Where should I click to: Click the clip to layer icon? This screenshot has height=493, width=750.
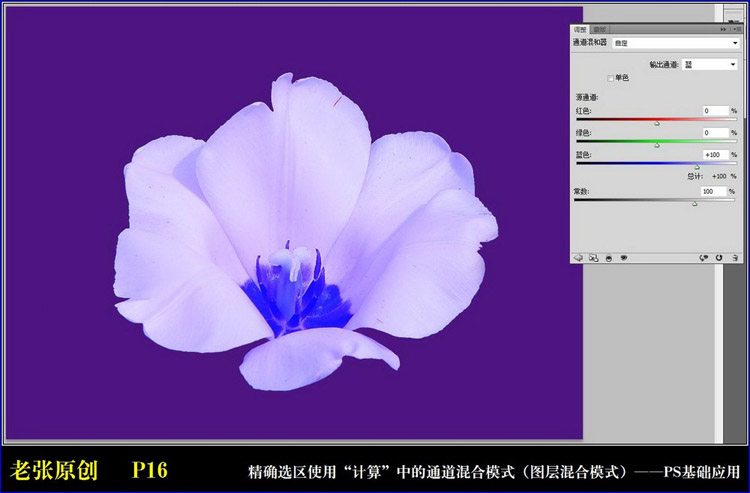click(608, 257)
